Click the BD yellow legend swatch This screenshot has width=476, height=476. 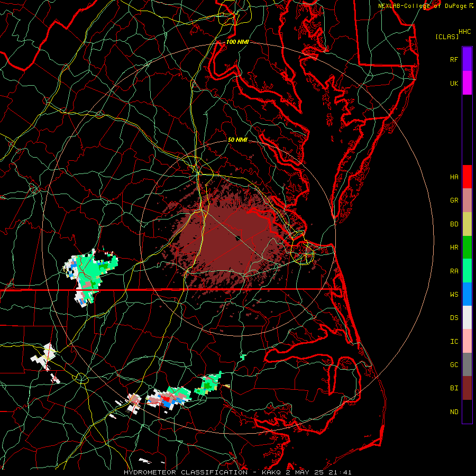click(x=467, y=224)
